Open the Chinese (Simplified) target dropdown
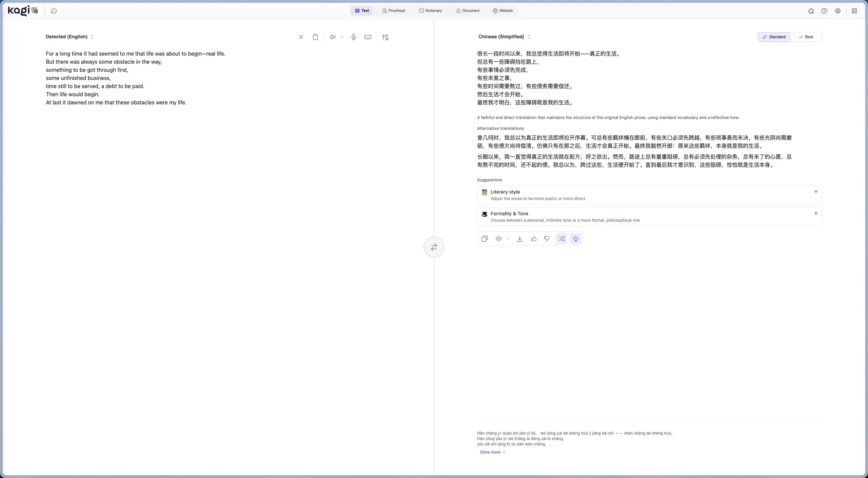Screen dimensions: 868x478 coord(504,37)
